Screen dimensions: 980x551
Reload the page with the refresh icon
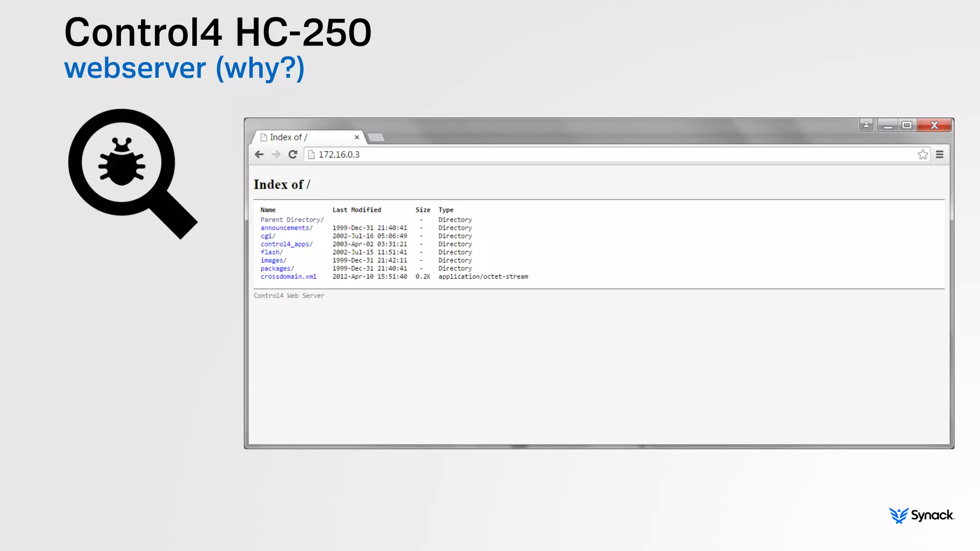[293, 154]
